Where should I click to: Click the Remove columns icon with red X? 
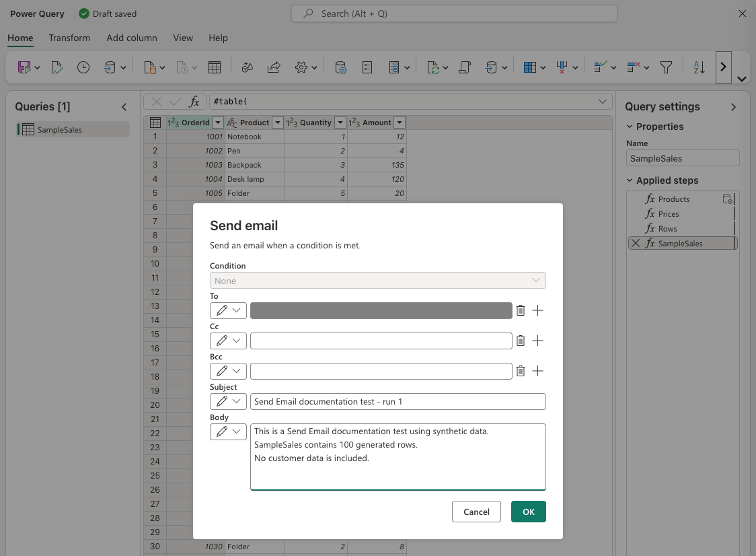(x=562, y=67)
